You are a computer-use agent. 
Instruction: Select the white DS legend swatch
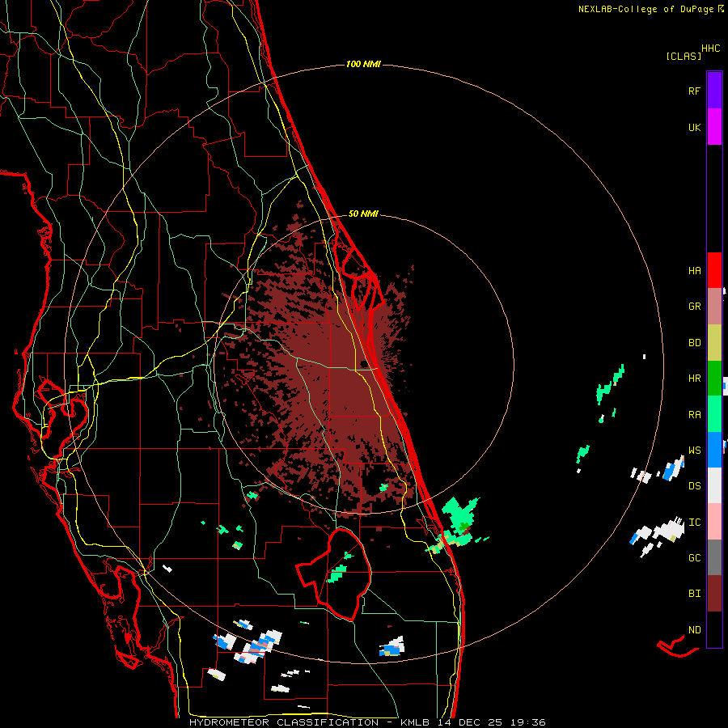(714, 485)
